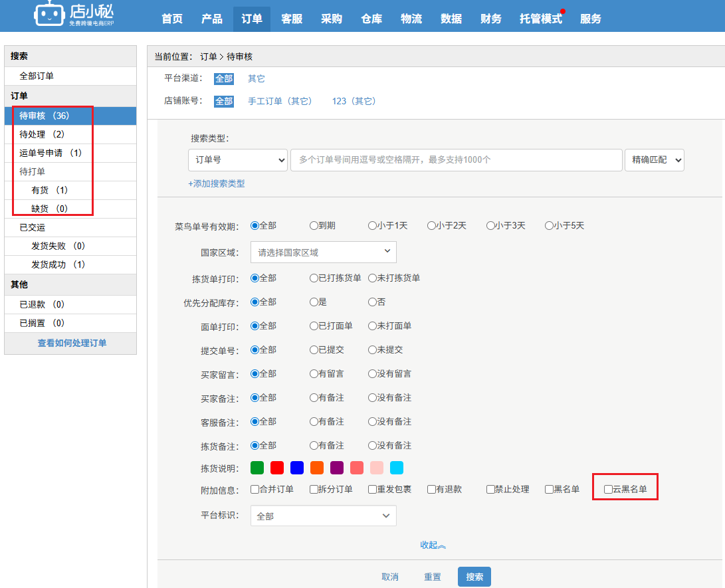Click the +添加搜索类型 link
This screenshot has height=588, width=725.
click(217, 183)
